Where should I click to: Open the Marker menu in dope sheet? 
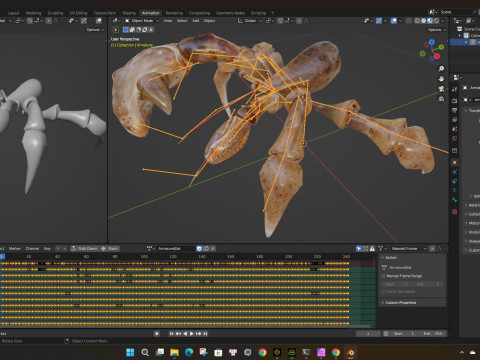(x=15, y=249)
